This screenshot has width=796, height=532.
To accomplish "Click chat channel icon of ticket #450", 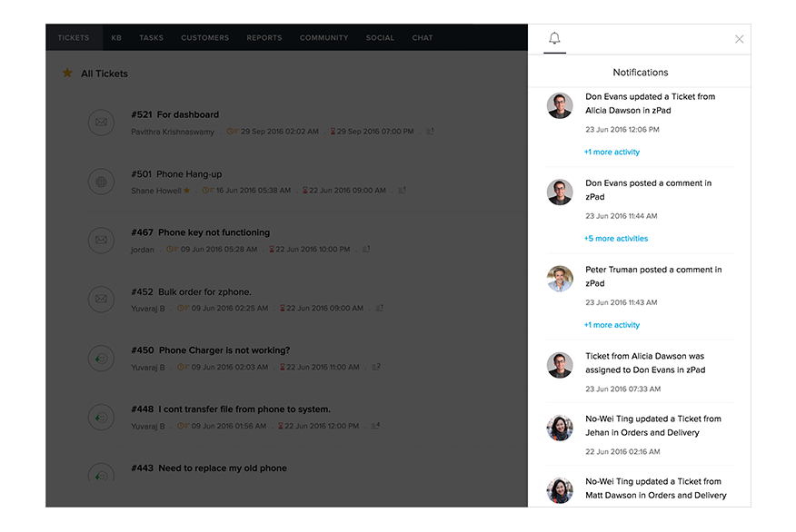I will point(101,358).
